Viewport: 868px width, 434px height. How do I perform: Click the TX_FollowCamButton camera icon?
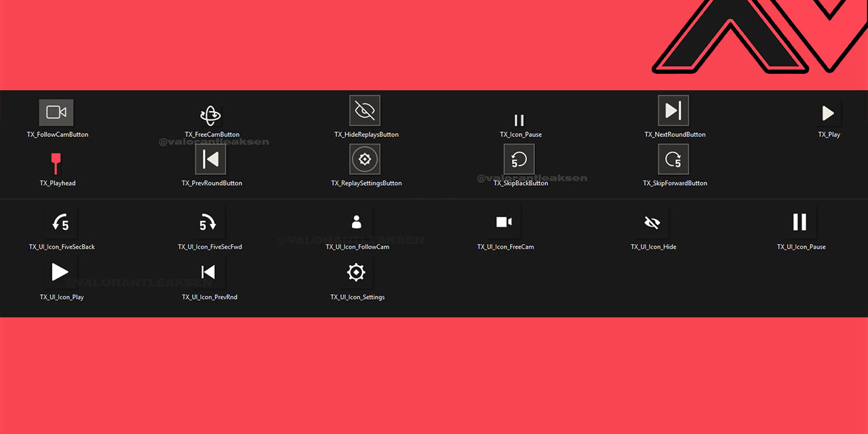(x=56, y=113)
